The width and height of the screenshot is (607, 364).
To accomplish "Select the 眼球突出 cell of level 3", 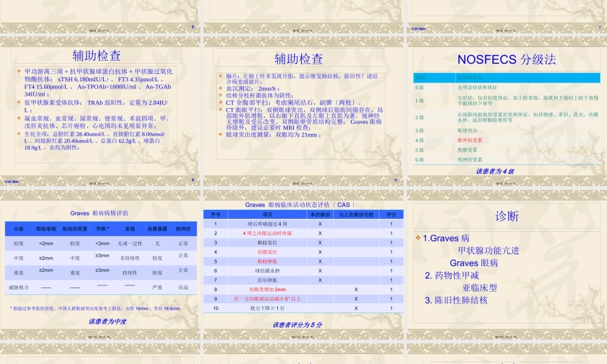I will pos(467,130).
